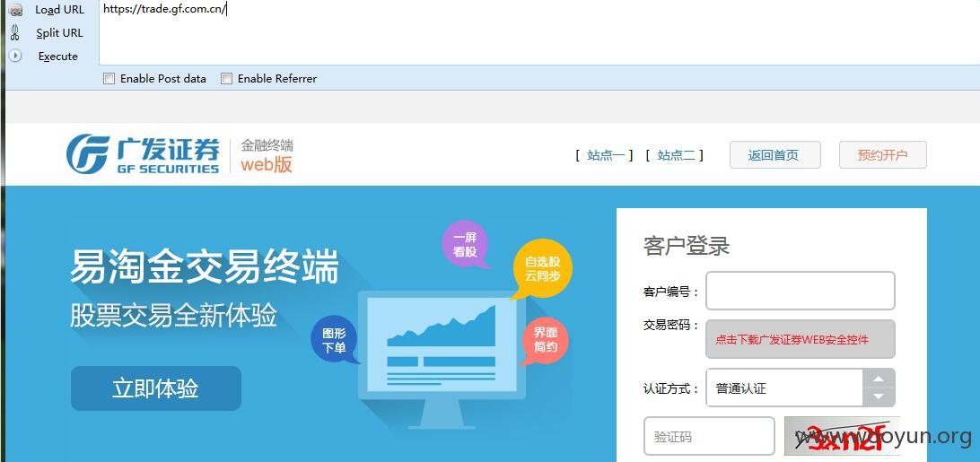Enable Referrer checkbox

click(226, 79)
